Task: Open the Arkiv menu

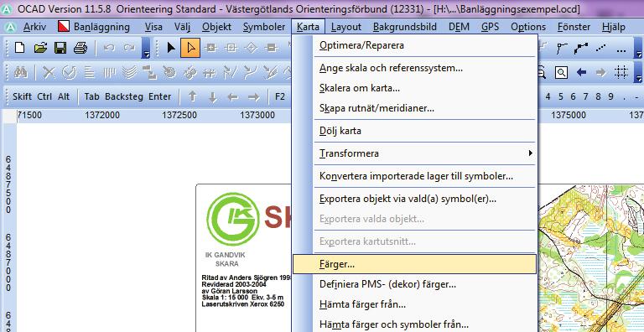Action: 34,27
